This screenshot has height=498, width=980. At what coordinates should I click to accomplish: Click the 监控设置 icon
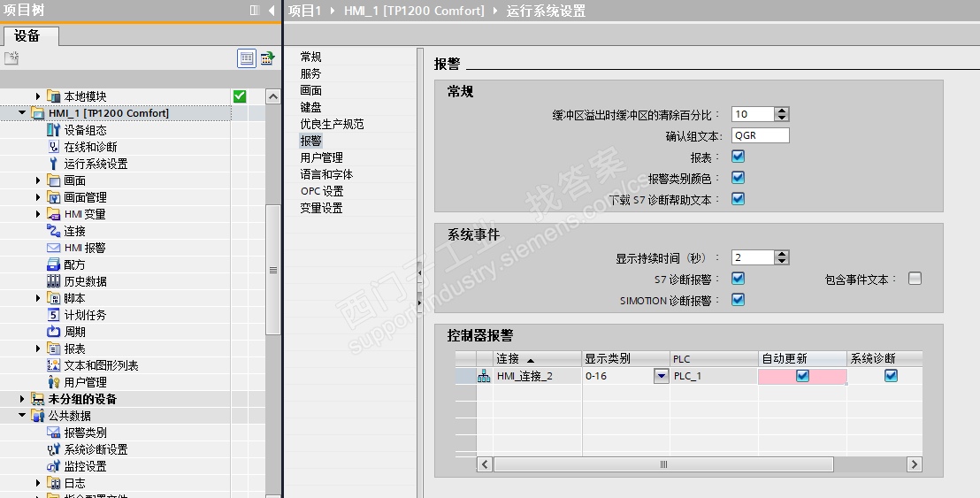(54, 466)
